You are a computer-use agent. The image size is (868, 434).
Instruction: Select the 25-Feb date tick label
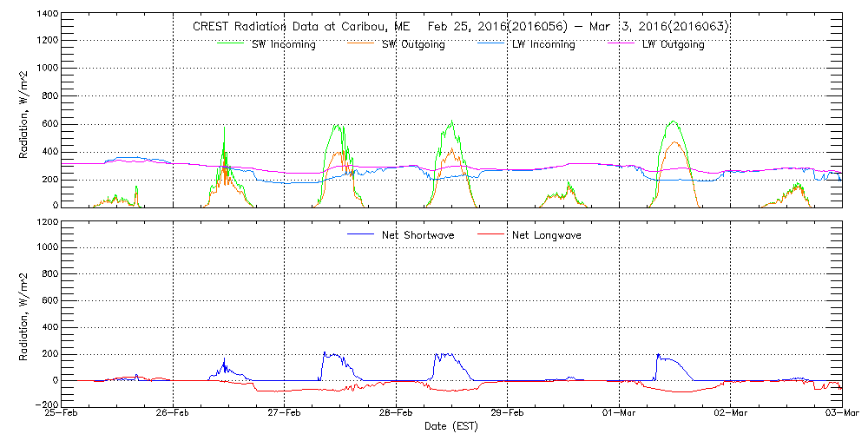click(x=62, y=414)
